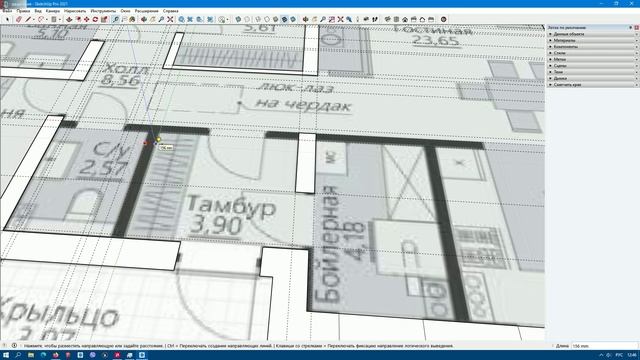Select the Monochrome face style
Viewport: 640px width, 360px height.
click(x=293, y=19)
